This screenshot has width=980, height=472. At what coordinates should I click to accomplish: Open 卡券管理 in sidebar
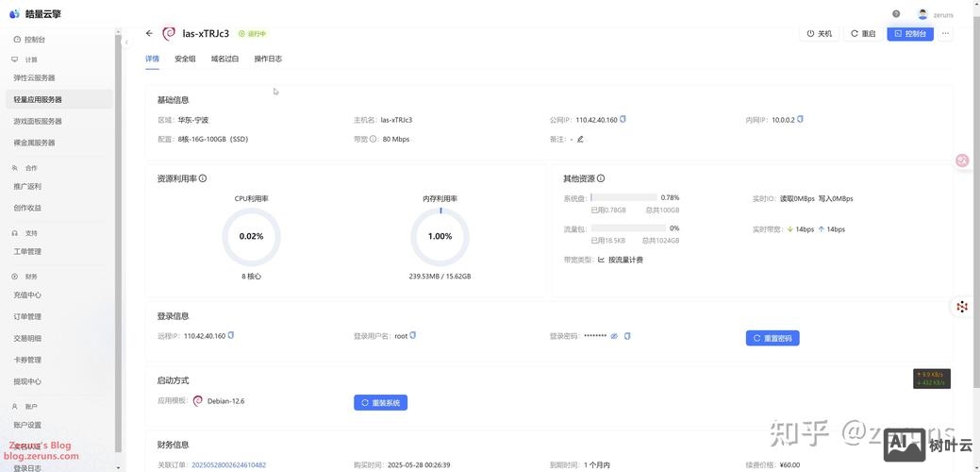[x=27, y=360]
